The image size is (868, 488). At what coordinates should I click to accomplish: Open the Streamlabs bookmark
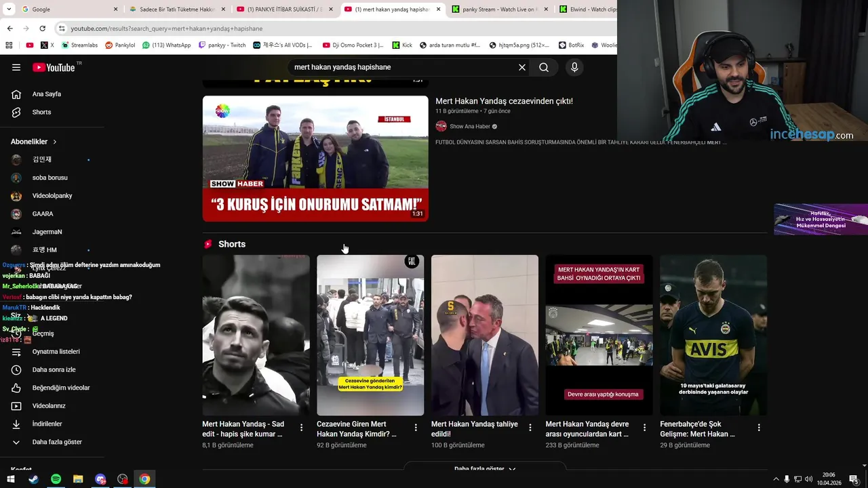tap(79, 45)
